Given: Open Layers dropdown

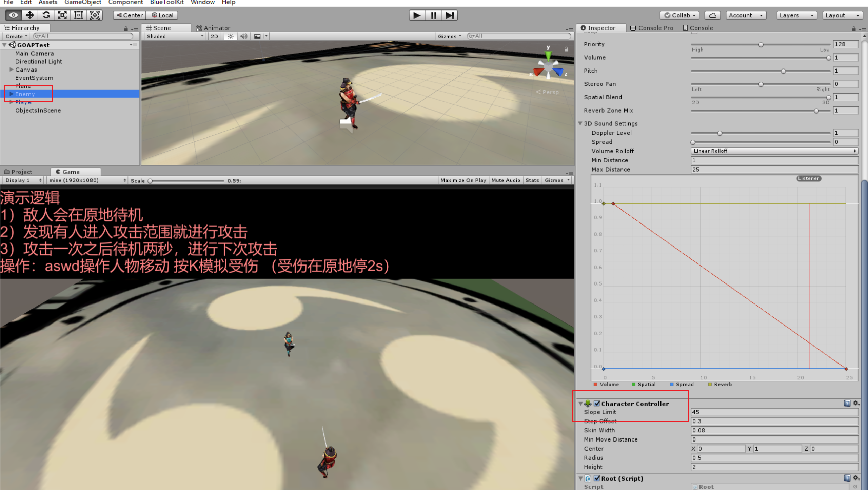Looking at the screenshot, I should point(796,15).
